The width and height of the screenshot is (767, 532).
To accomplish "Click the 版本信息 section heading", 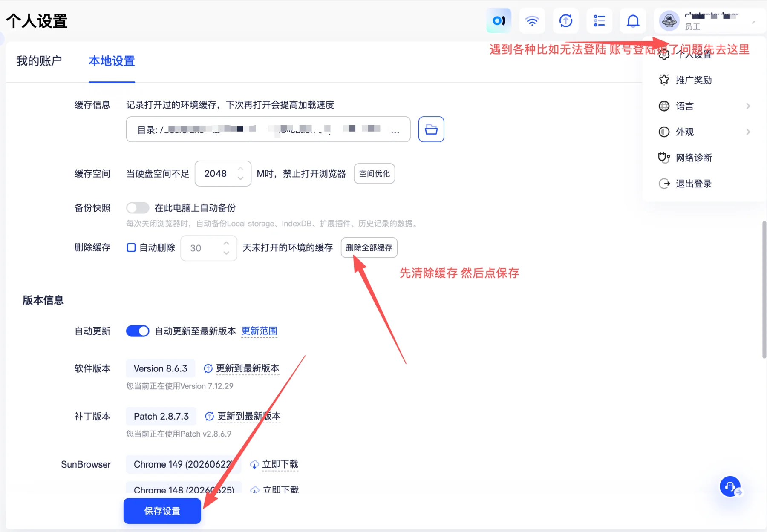I will click(43, 300).
